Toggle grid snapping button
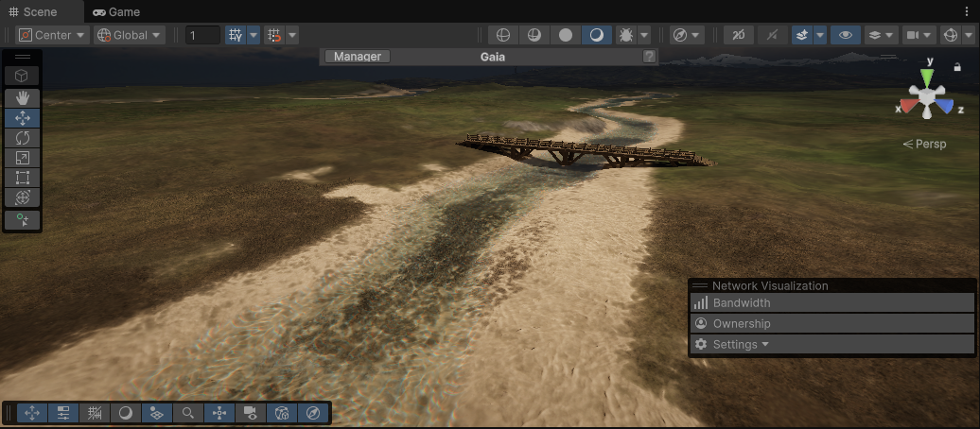Screen dimensions: 980x429 coord(236,35)
